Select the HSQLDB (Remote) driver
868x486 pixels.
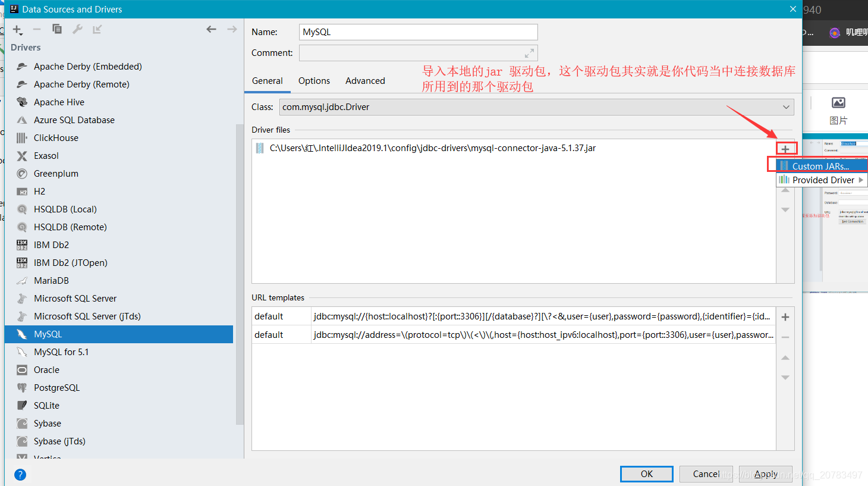pyautogui.click(x=119, y=227)
